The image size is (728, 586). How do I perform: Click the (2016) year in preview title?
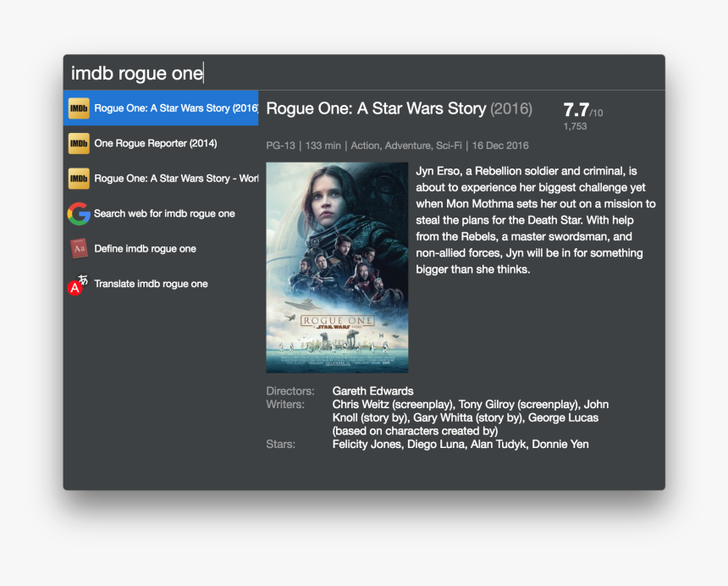click(511, 109)
